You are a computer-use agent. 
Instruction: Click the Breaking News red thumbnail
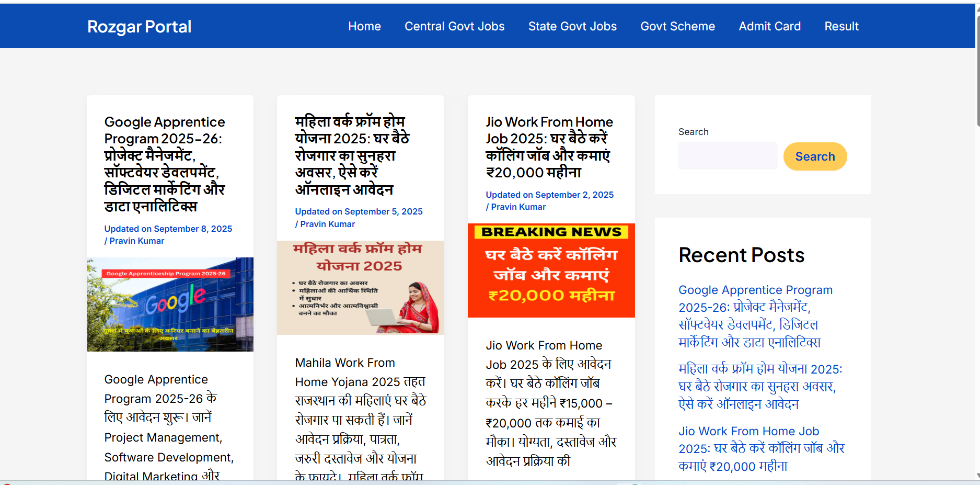[x=551, y=270]
